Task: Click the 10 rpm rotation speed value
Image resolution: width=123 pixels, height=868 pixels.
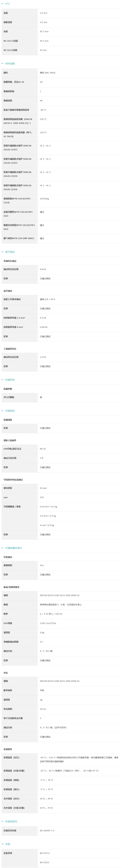Action: coord(43,488)
